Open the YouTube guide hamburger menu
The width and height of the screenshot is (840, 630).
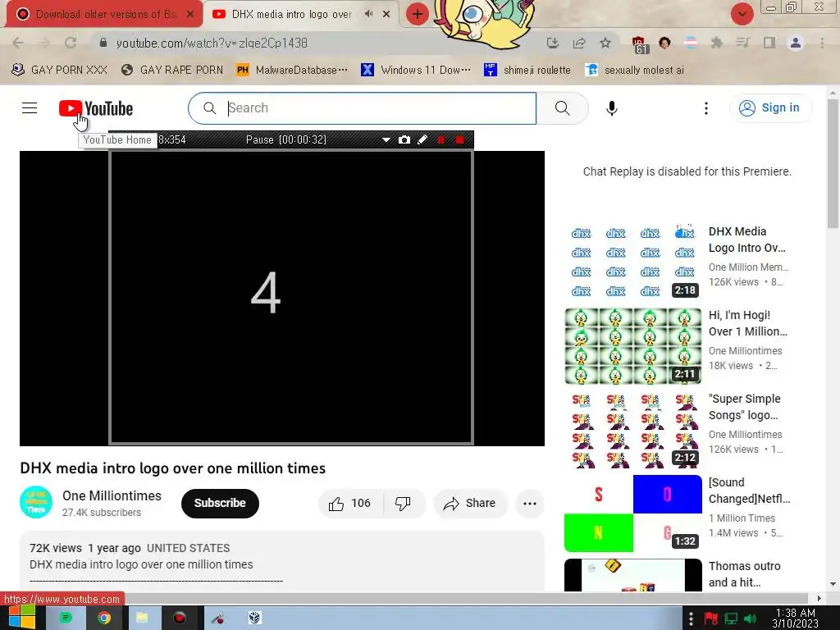[30, 108]
